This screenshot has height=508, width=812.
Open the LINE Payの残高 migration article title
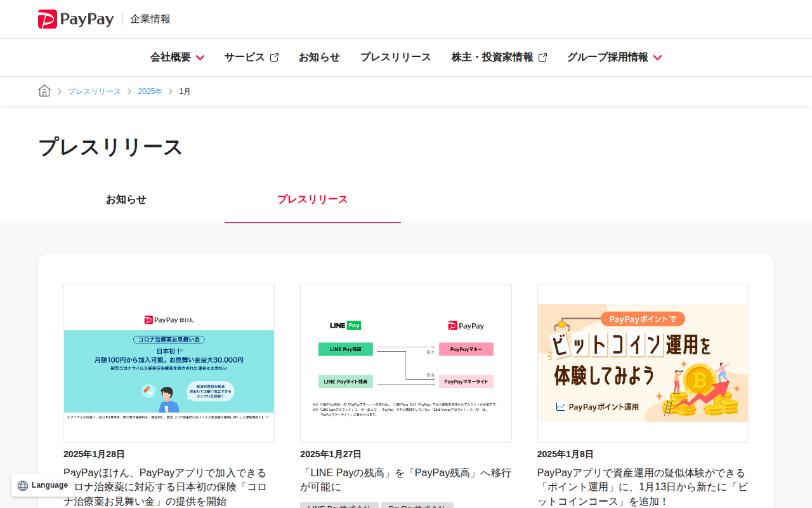(x=405, y=480)
